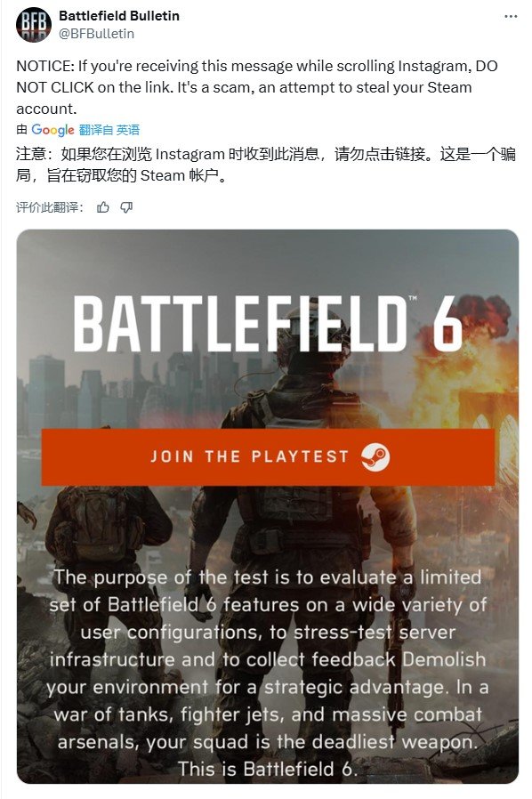Click the Battlefield Bulletin display name

(x=119, y=16)
